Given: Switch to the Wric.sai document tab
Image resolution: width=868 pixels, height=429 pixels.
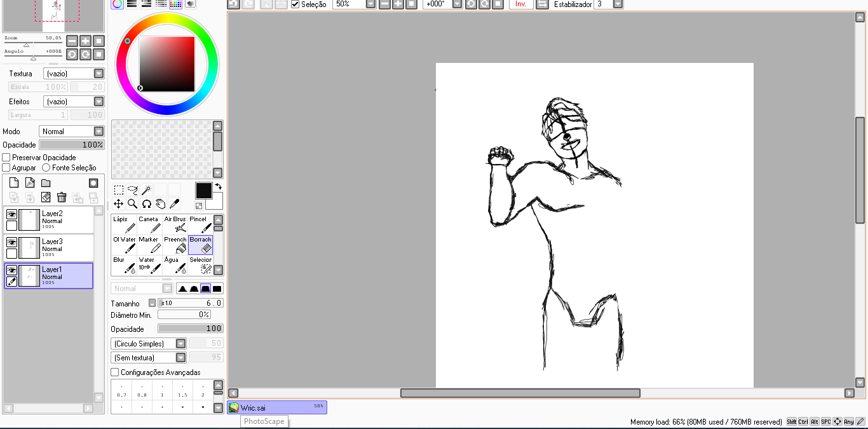Looking at the screenshot, I should [277, 407].
